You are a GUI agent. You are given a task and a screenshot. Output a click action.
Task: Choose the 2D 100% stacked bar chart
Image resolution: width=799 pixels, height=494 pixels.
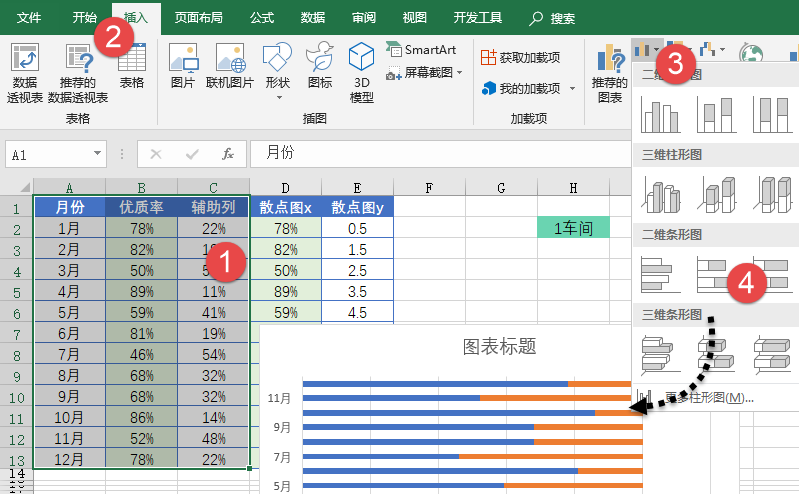pyautogui.click(x=773, y=275)
